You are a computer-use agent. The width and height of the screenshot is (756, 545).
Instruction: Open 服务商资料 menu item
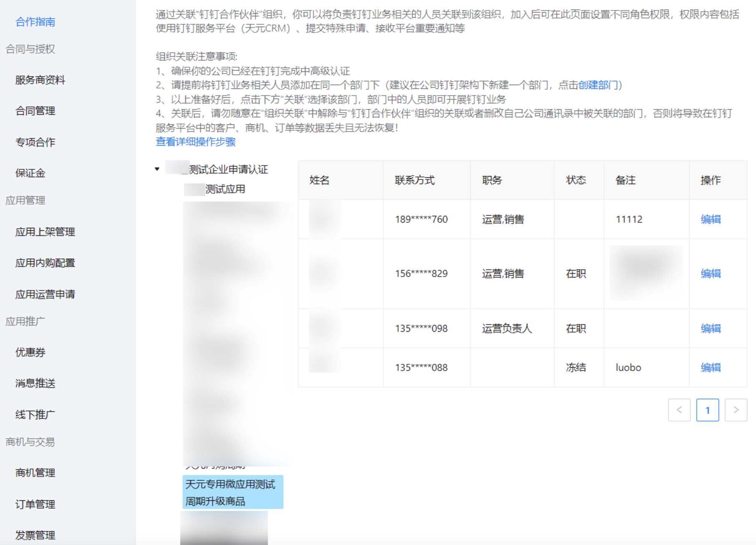point(40,80)
